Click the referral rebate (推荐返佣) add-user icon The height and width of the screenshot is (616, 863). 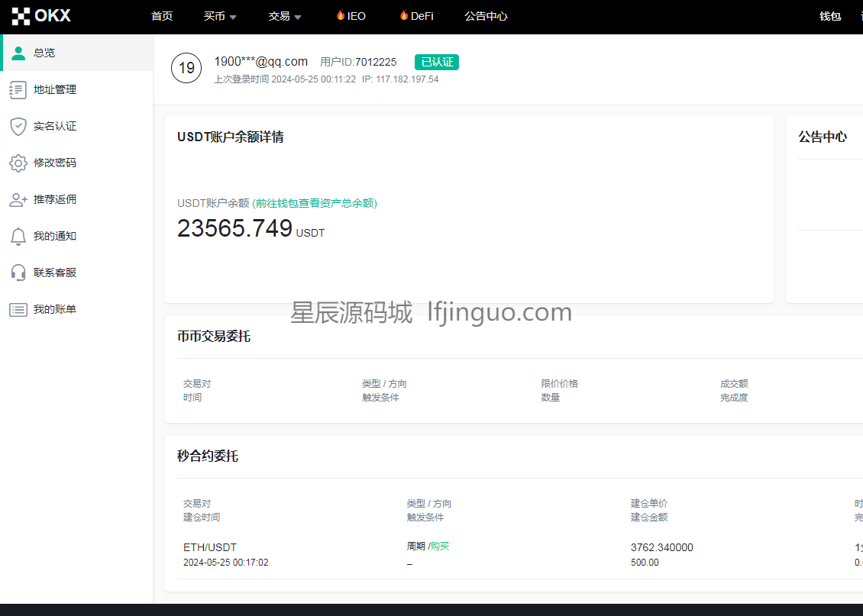click(x=18, y=199)
